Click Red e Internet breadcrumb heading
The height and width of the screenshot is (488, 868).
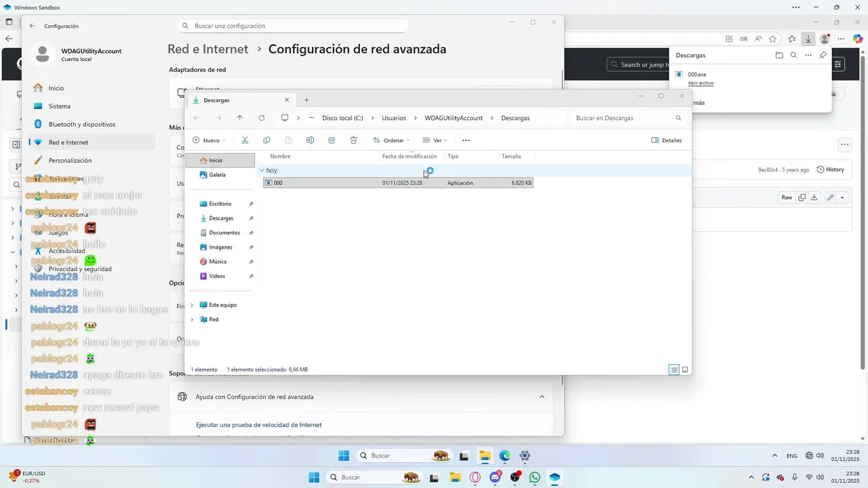[208, 49]
